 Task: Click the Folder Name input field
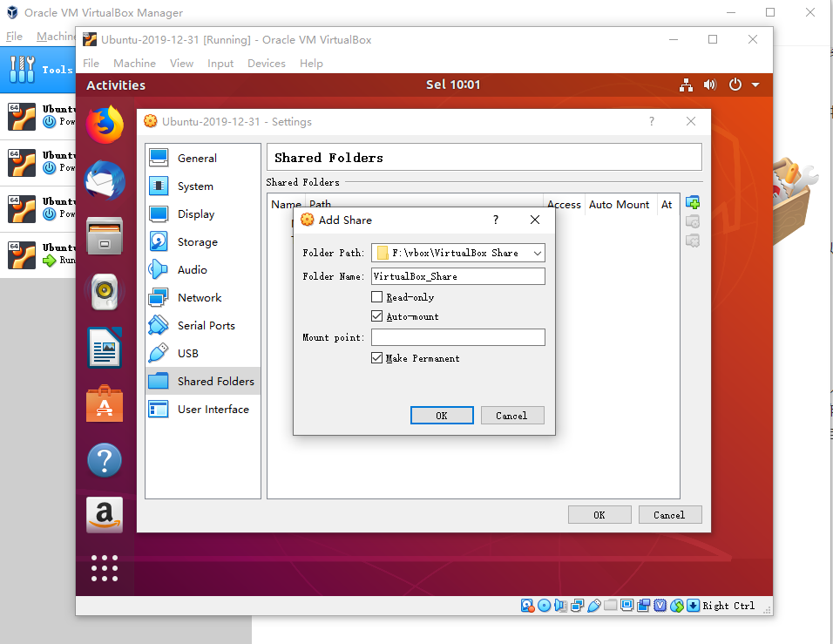pyautogui.click(x=458, y=276)
